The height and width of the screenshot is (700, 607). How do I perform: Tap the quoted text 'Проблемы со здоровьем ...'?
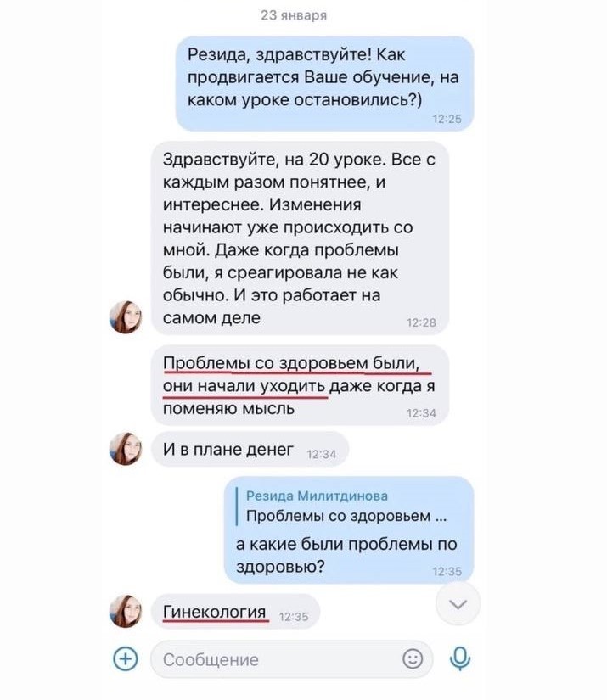point(346,516)
